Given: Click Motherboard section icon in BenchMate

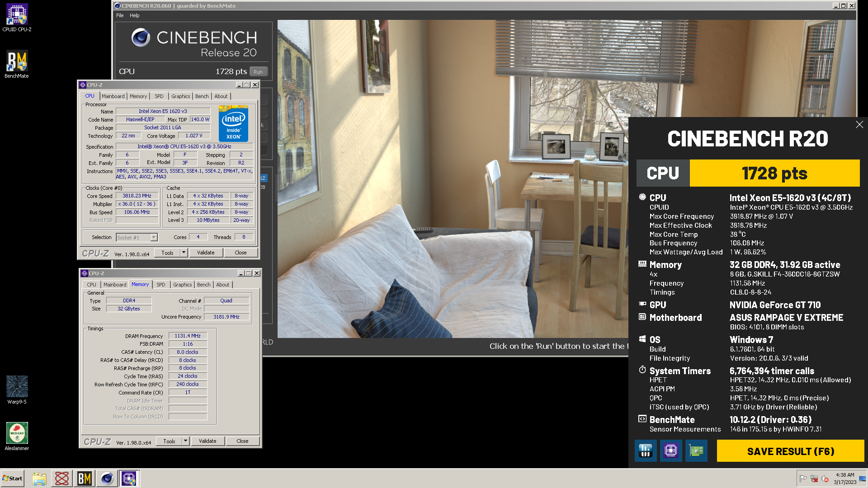Looking at the screenshot, I should pyautogui.click(x=642, y=317).
